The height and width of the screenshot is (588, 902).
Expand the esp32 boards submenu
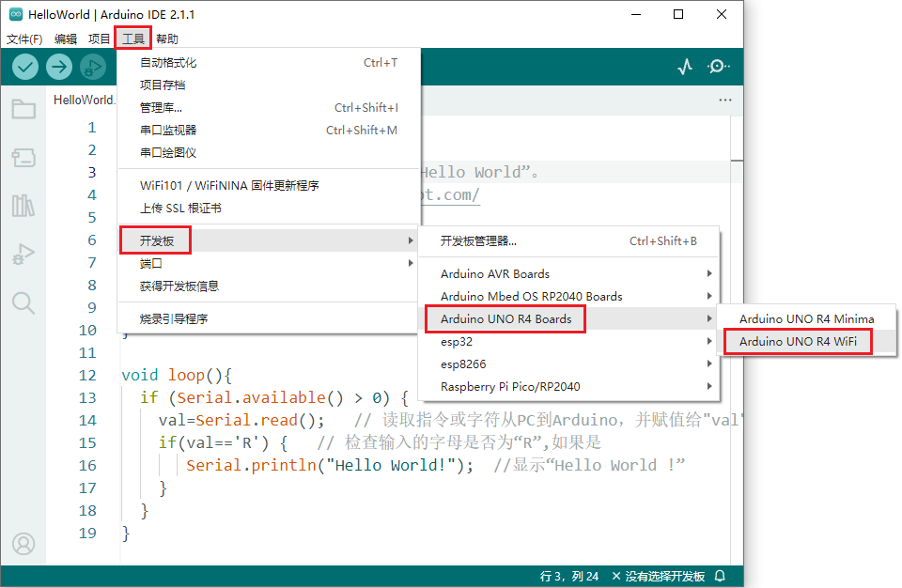568,341
